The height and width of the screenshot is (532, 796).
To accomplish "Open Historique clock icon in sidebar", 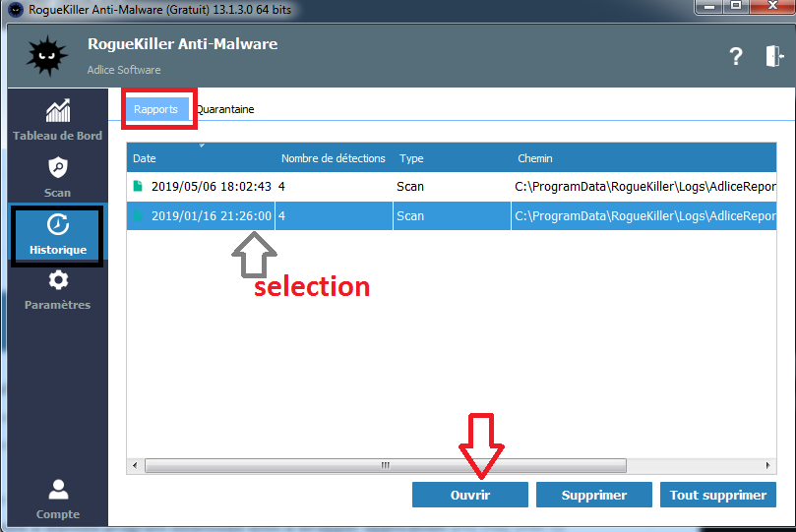I will [58, 225].
